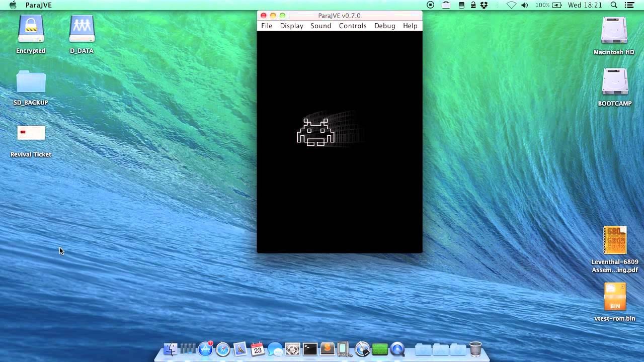
Task: Click the space invader on the emulator screen
Action: click(x=315, y=132)
